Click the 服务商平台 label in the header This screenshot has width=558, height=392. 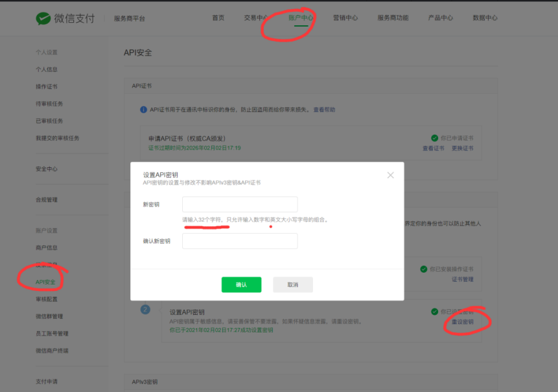[x=130, y=19]
